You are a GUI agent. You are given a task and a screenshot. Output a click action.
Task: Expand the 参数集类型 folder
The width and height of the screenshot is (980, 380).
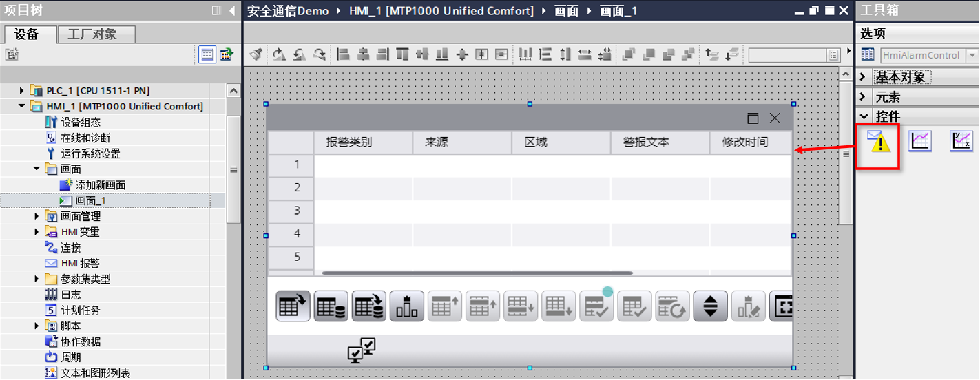pyautogui.click(x=37, y=279)
